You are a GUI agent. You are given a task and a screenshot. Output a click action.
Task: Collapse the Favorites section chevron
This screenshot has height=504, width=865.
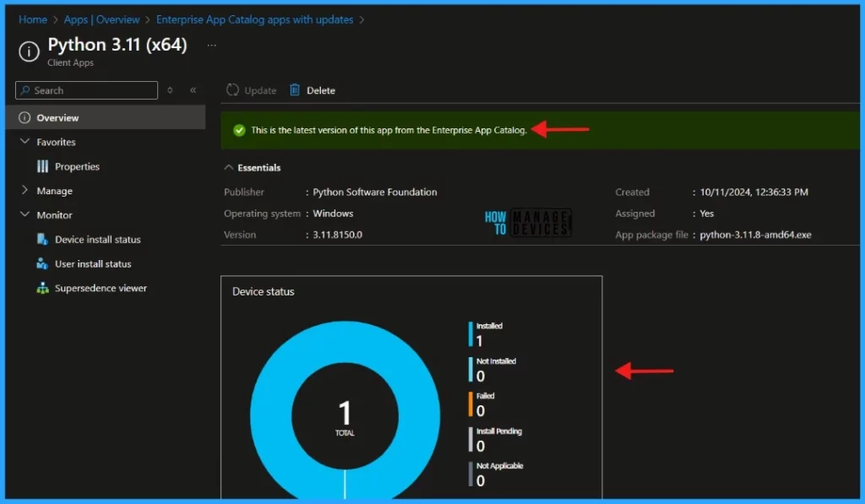pos(24,142)
